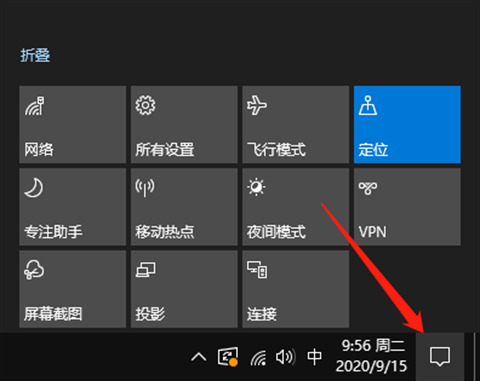Click the Show desktop strip
The image size is (480, 381).
(476, 357)
